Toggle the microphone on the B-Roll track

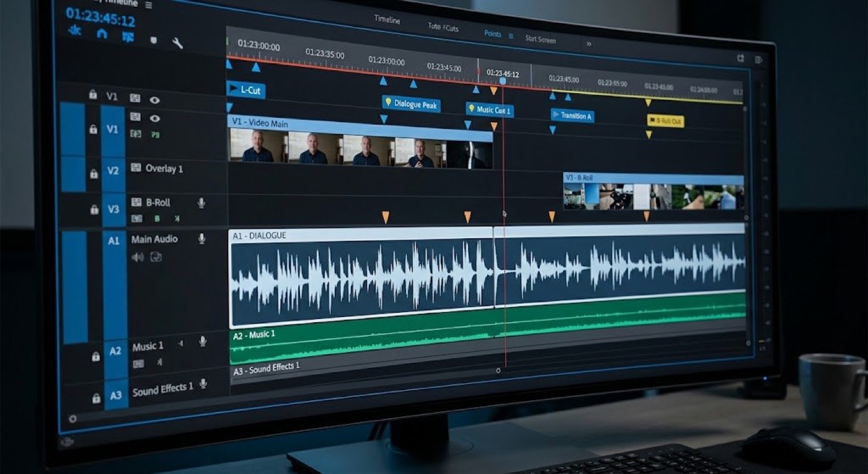(201, 203)
